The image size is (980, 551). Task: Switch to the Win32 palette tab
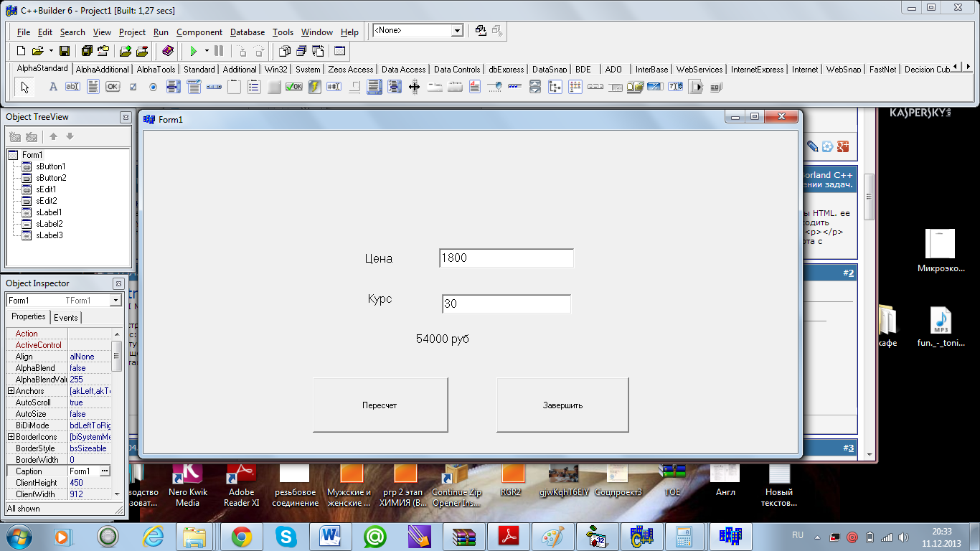(x=275, y=70)
